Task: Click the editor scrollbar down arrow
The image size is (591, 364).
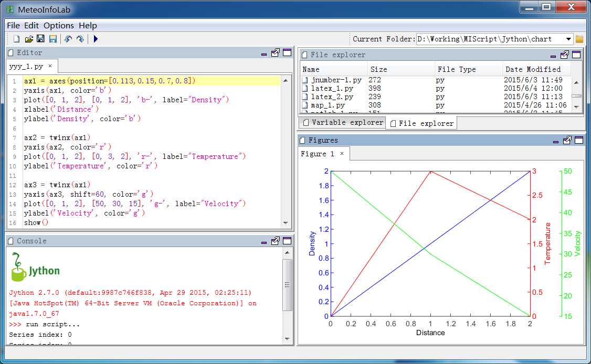Action: tap(286, 223)
